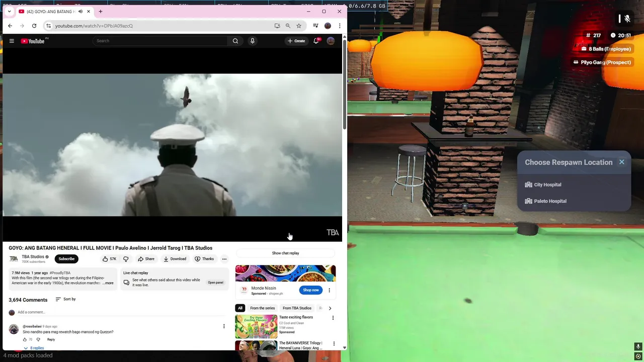Click the YouTube search input field
644x362 pixels.
point(160,41)
